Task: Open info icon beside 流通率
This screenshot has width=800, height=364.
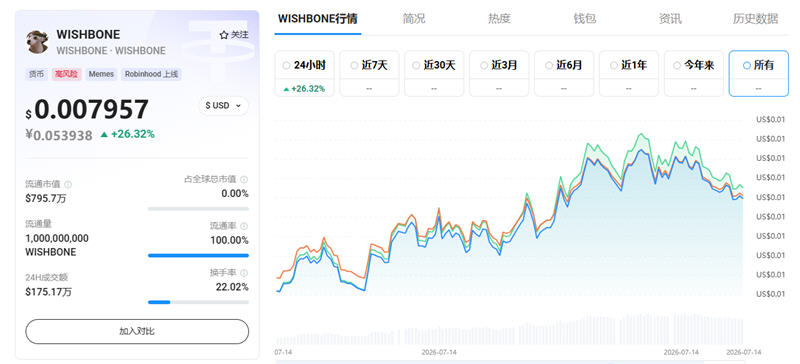Action: click(x=244, y=226)
